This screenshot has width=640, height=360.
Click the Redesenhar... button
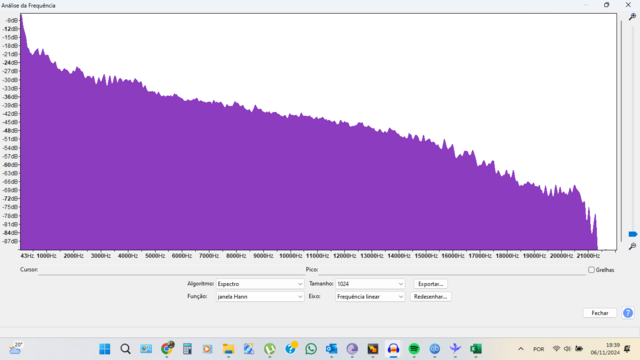click(x=430, y=297)
